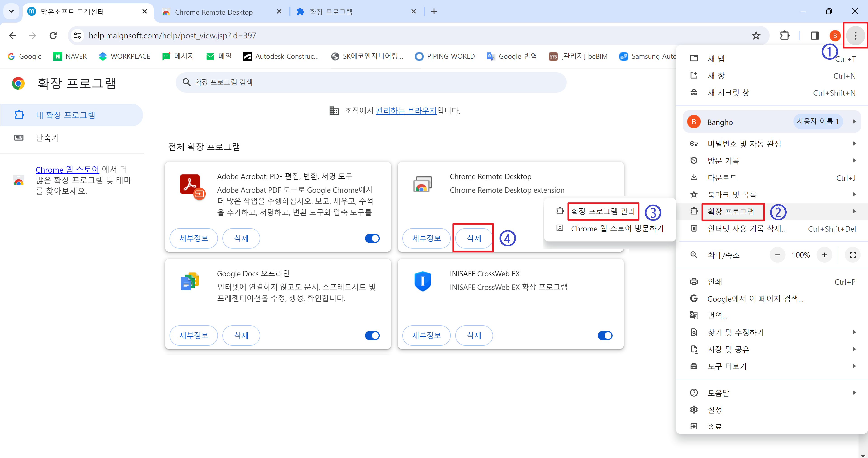Viewport: 868px width, 458px height.
Task: Open a new tab with plus button
Action: [434, 12]
